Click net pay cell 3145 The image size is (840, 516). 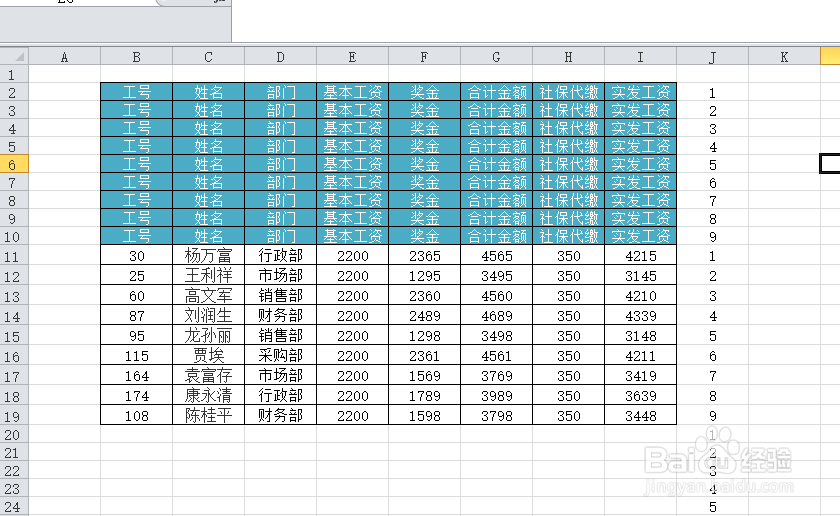(x=641, y=275)
